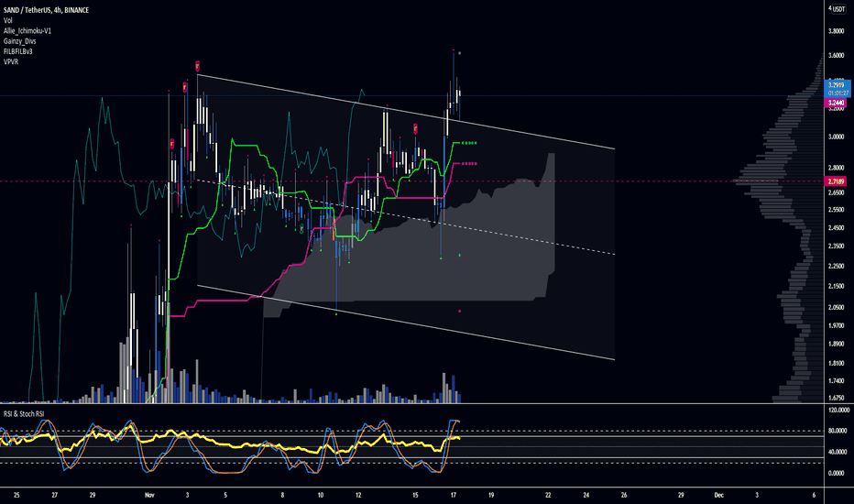Click the 17 date on time axis
This screenshot has width=854, height=504.
(x=454, y=495)
